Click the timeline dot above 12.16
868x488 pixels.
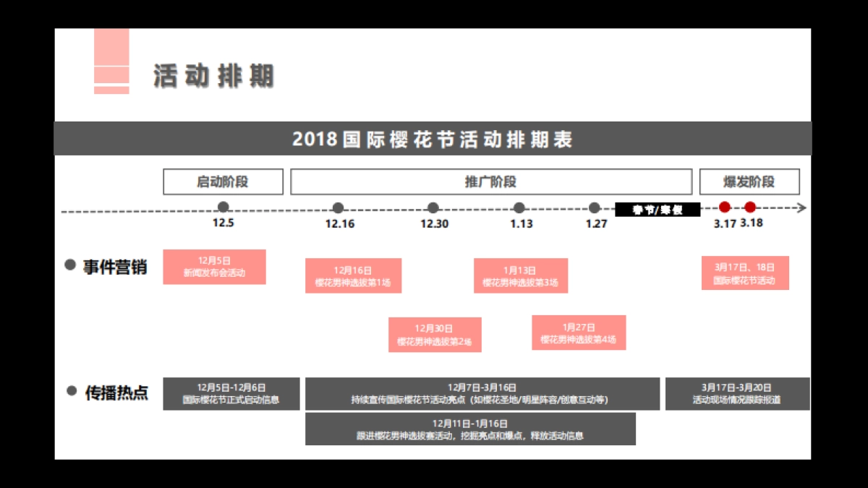pyautogui.click(x=339, y=207)
